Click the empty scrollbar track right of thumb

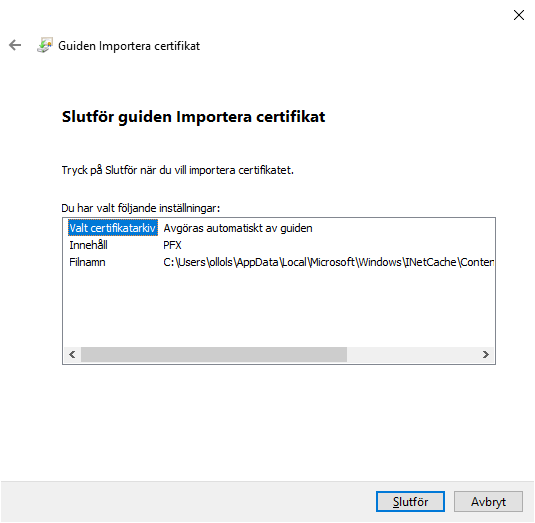pos(412,354)
